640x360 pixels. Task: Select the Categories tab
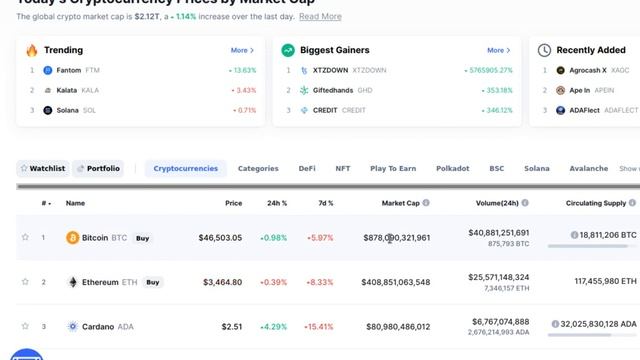click(258, 169)
